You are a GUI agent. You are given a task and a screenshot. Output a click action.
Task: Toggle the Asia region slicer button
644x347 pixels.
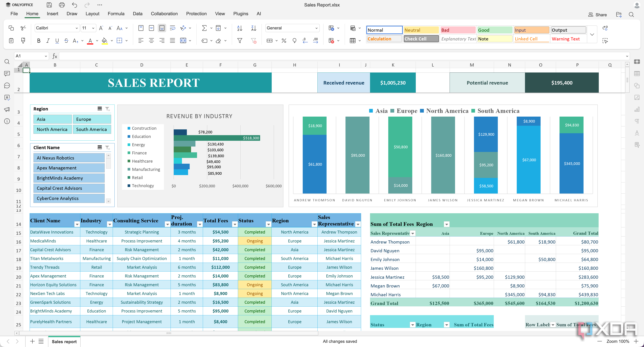(x=53, y=119)
